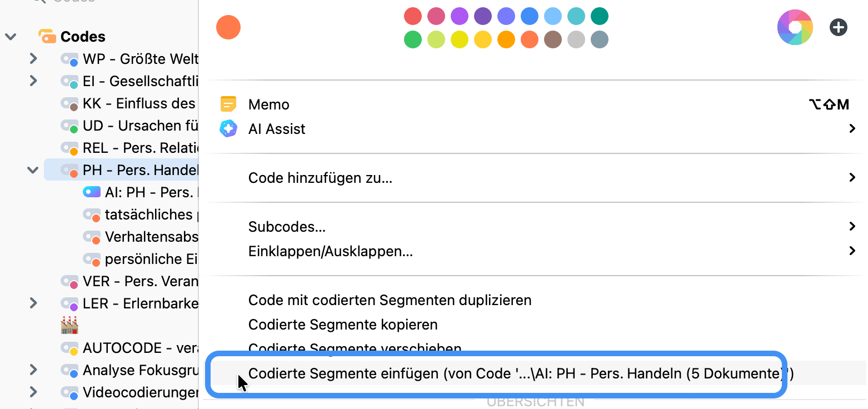Click the yellow Memo note icon
Image resolution: width=868 pixels, height=409 pixels.
[x=228, y=104]
